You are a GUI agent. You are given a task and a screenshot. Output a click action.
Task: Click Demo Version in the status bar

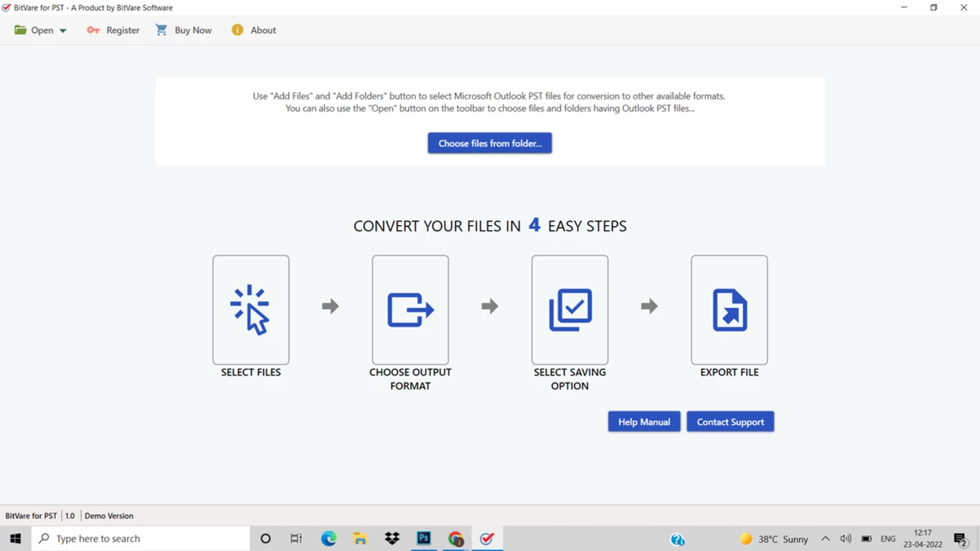coord(109,516)
